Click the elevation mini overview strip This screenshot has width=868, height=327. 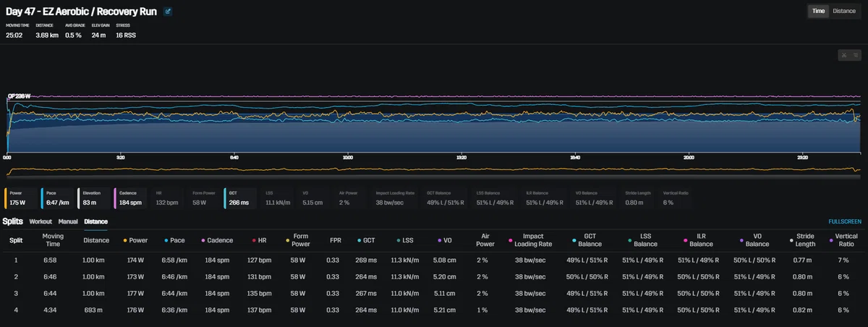tap(433, 171)
